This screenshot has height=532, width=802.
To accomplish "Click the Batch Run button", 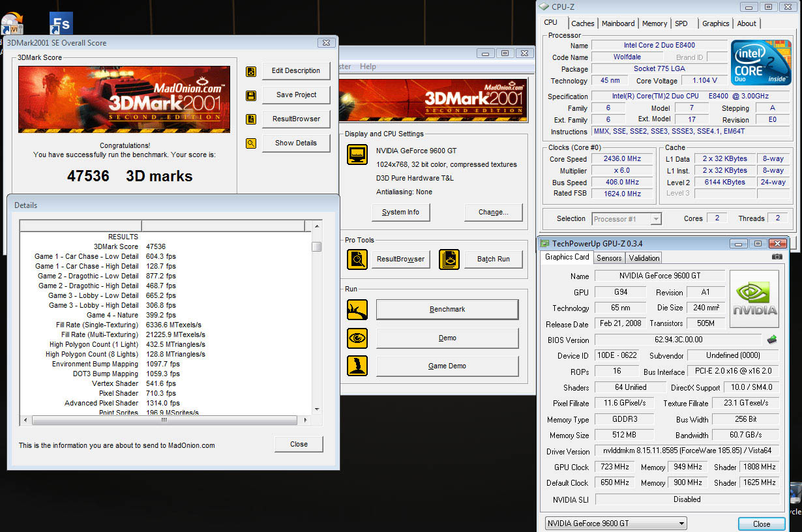I will pyautogui.click(x=493, y=259).
